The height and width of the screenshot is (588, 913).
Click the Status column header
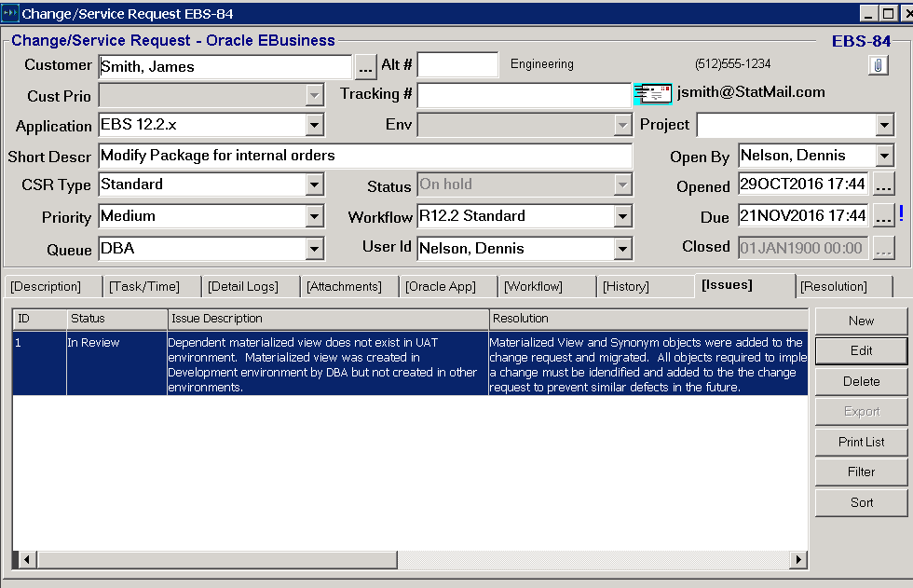117,319
